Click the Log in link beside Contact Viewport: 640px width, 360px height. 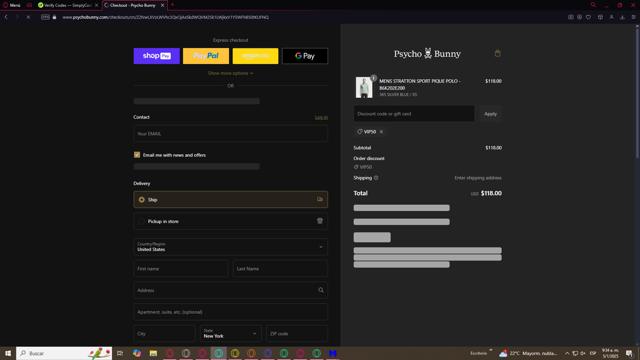(321, 118)
